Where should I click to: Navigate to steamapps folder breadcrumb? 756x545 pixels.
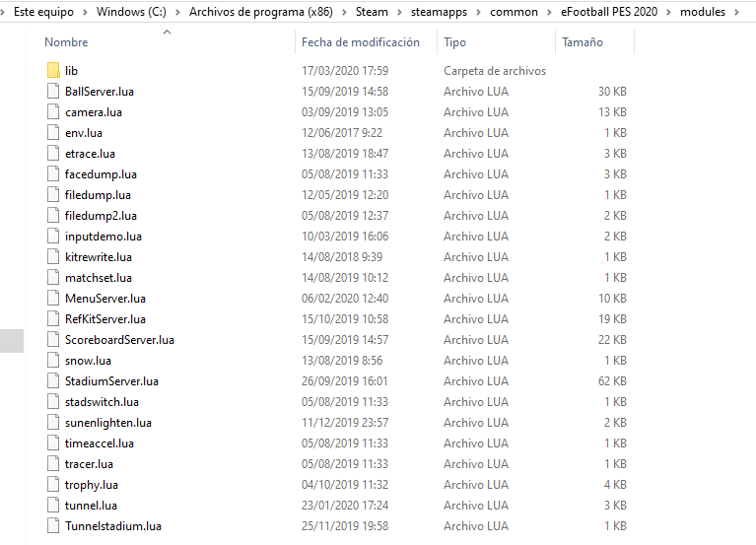tap(439, 12)
